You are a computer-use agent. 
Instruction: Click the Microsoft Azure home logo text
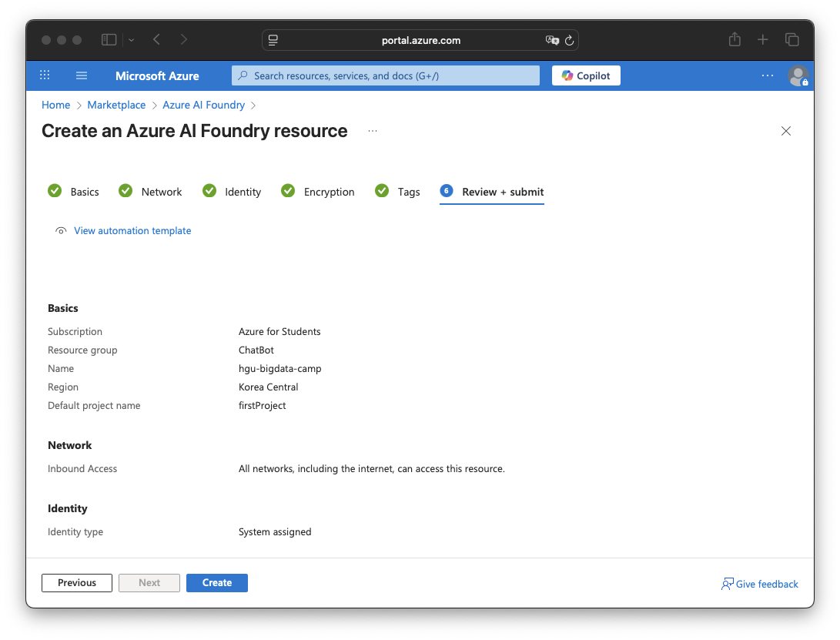click(157, 76)
